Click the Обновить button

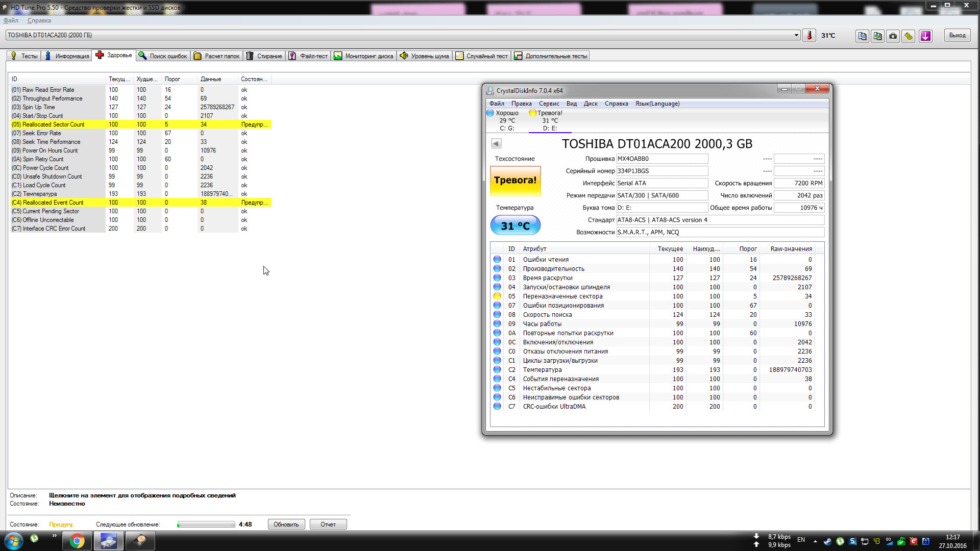(x=286, y=524)
